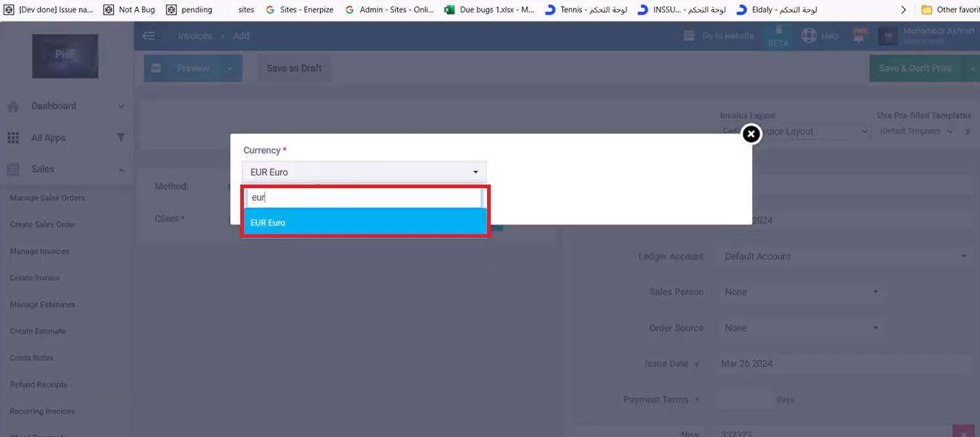Click the sidebar collapse arrow icon
Image resolution: width=980 pixels, height=437 pixels.
(149, 36)
